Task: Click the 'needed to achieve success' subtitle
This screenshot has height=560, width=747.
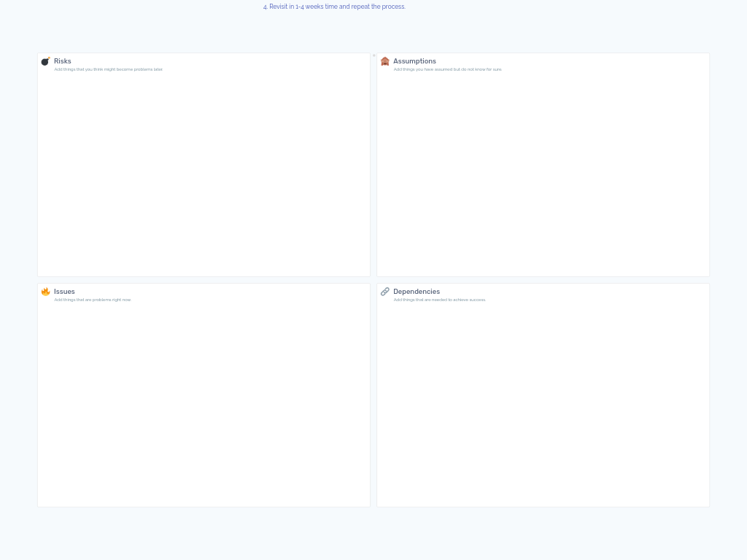Action: (439, 300)
